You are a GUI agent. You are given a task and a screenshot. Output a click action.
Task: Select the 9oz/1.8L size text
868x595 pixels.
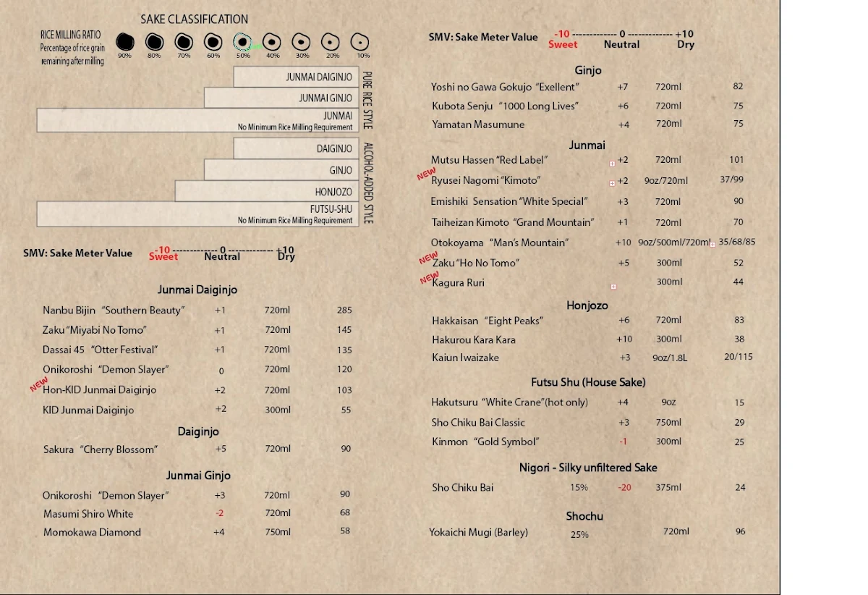point(670,358)
